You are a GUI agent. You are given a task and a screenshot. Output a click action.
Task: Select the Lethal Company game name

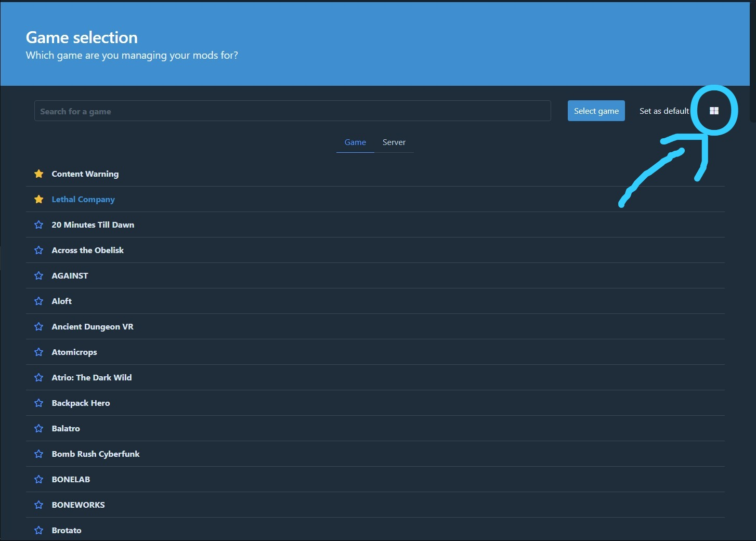click(x=83, y=199)
